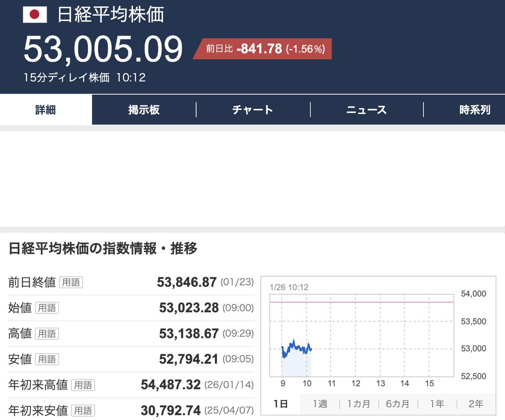Image resolution: width=505 pixels, height=420 pixels.
Task: Open the ニュース tab
Action: (x=367, y=109)
